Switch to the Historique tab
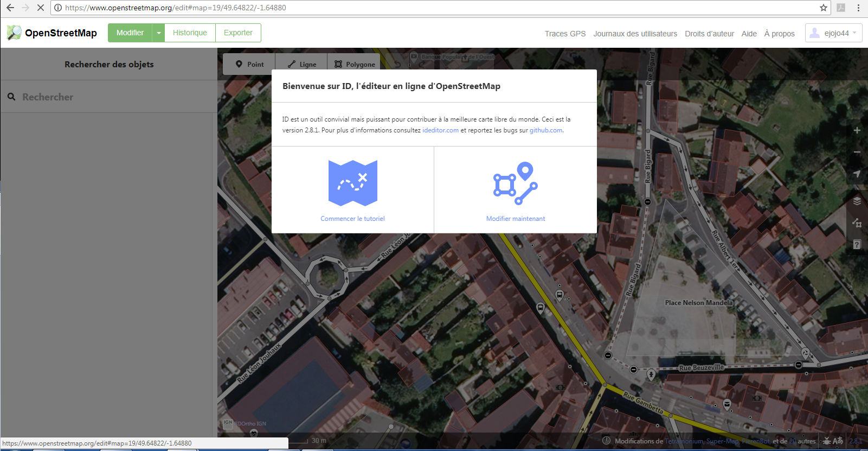 (x=190, y=33)
